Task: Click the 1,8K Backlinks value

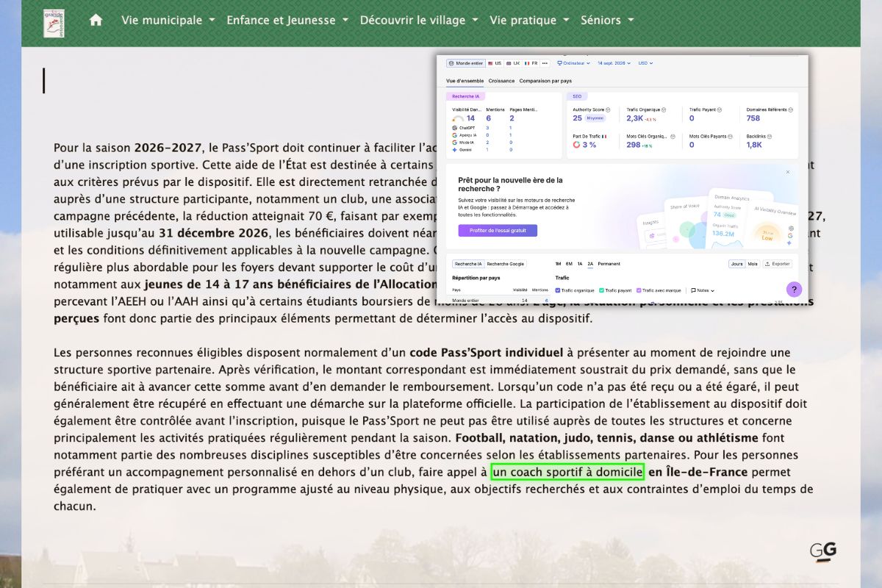Action: [754, 145]
